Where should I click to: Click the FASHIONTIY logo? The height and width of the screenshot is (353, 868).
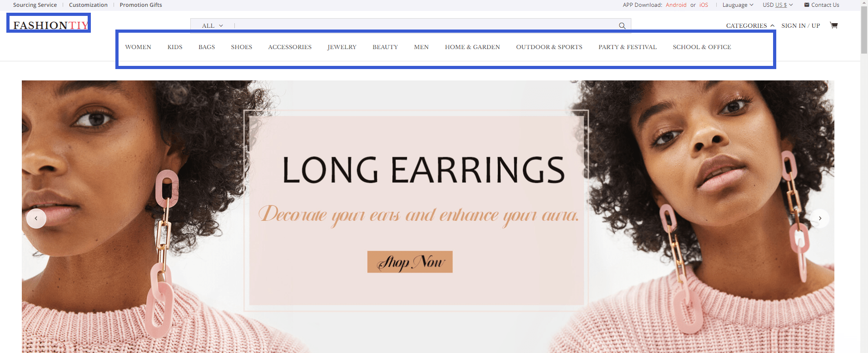tap(50, 25)
